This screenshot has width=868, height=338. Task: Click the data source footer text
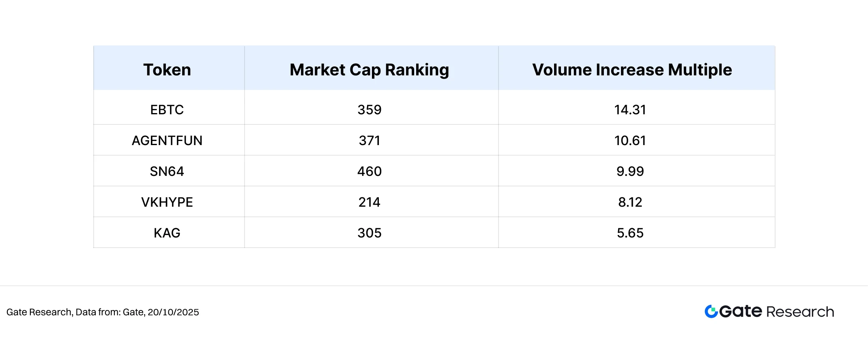click(x=103, y=312)
